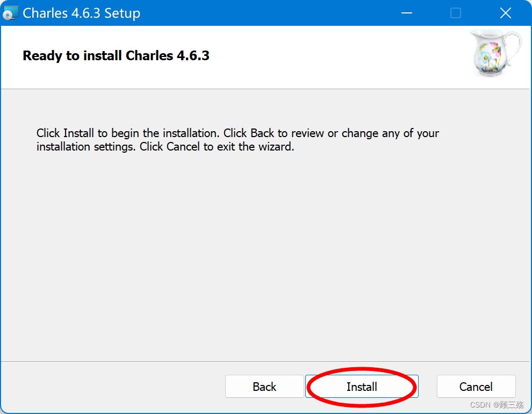Image resolution: width=532 pixels, height=414 pixels.
Task: Click the 'Click Install to begin' instruction text
Action: coord(238,140)
